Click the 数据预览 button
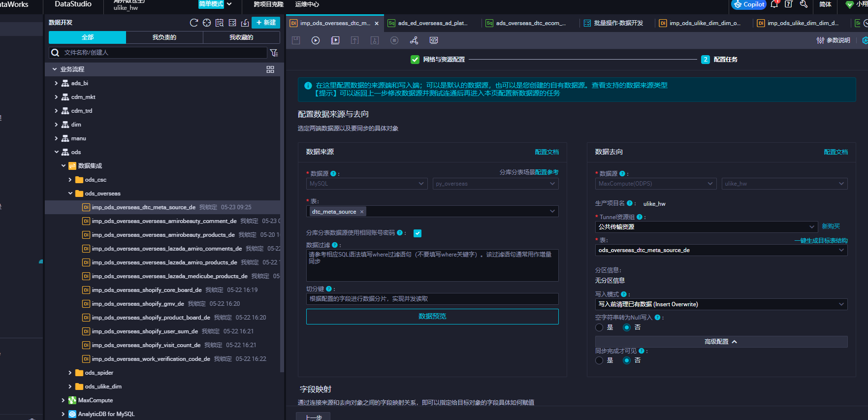Image resolution: width=868 pixels, height=420 pixels. 432,317
